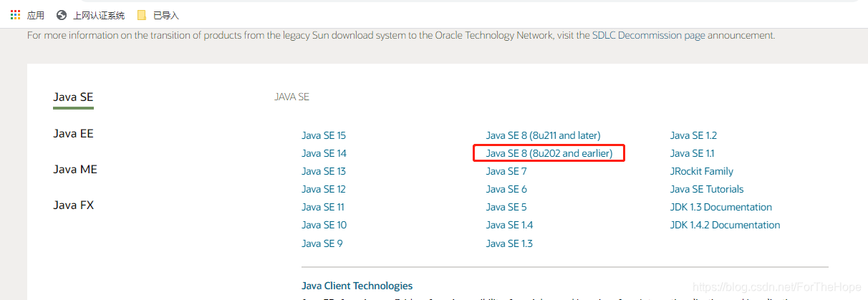Open the Java SE 1.4 link
The height and width of the screenshot is (300, 868).
[509, 225]
